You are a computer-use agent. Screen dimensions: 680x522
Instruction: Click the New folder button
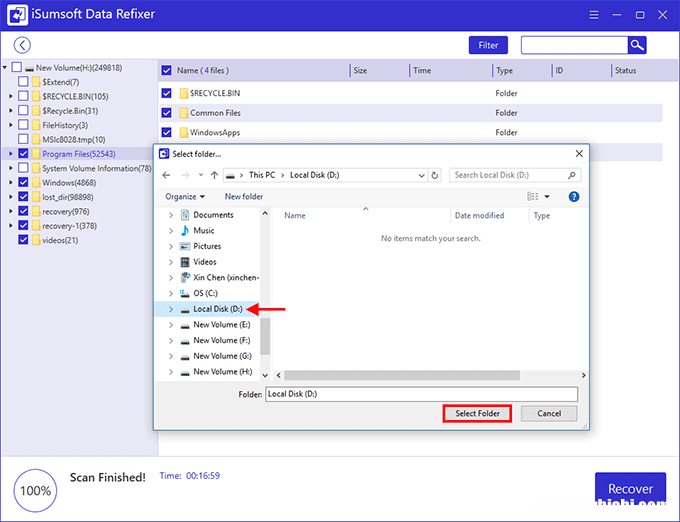[x=244, y=197]
